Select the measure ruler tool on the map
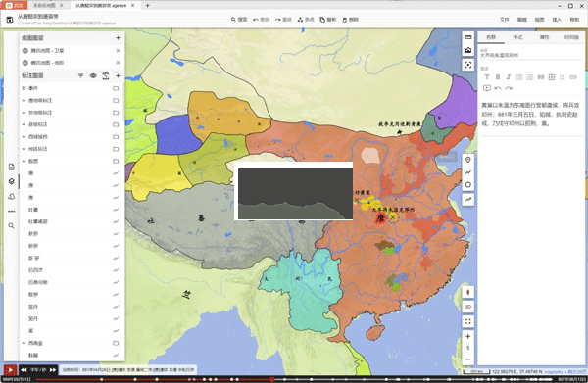This screenshot has height=383, width=588. click(468, 37)
